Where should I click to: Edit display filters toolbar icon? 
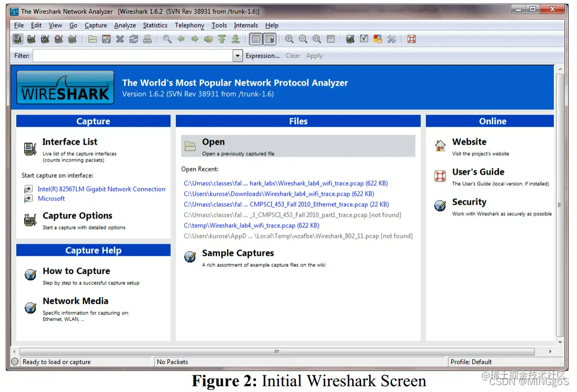[364, 39]
